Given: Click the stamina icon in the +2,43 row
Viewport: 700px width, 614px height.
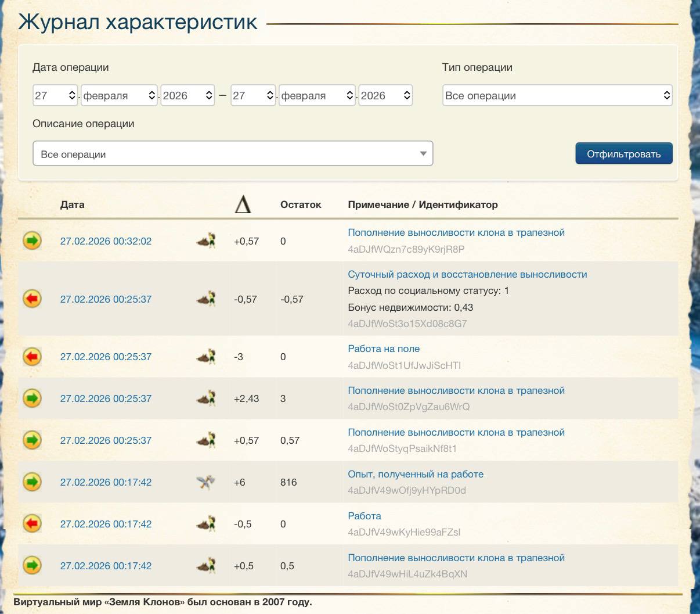Looking at the screenshot, I should (x=206, y=398).
